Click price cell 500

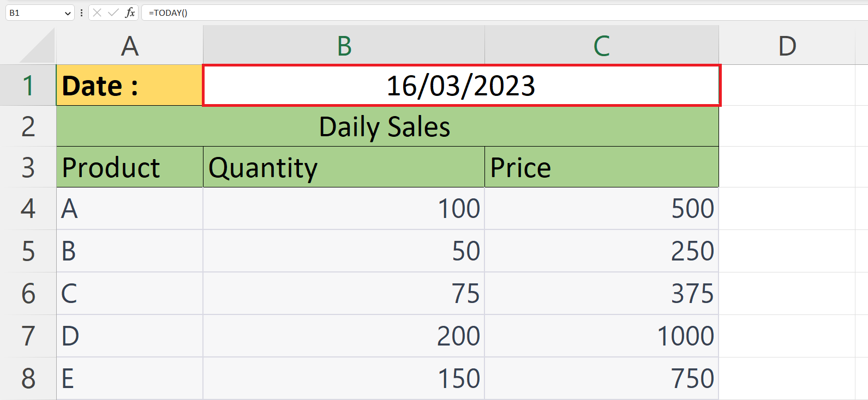(x=602, y=209)
